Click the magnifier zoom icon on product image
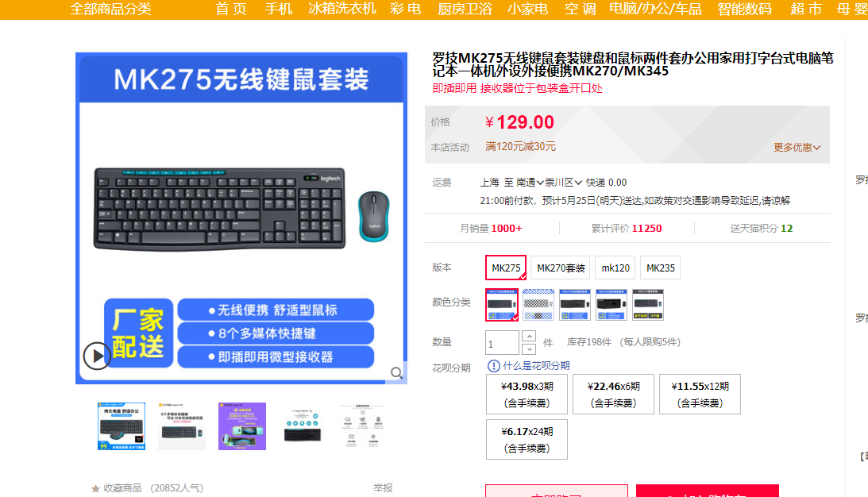The width and height of the screenshot is (868, 497). 396,373
